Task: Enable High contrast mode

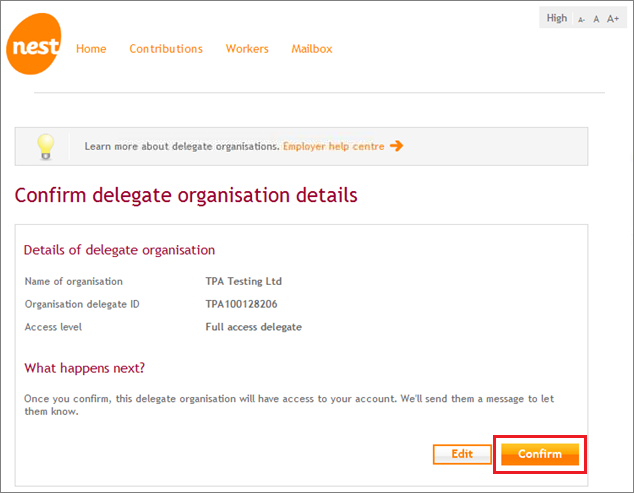Action: pyautogui.click(x=557, y=18)
